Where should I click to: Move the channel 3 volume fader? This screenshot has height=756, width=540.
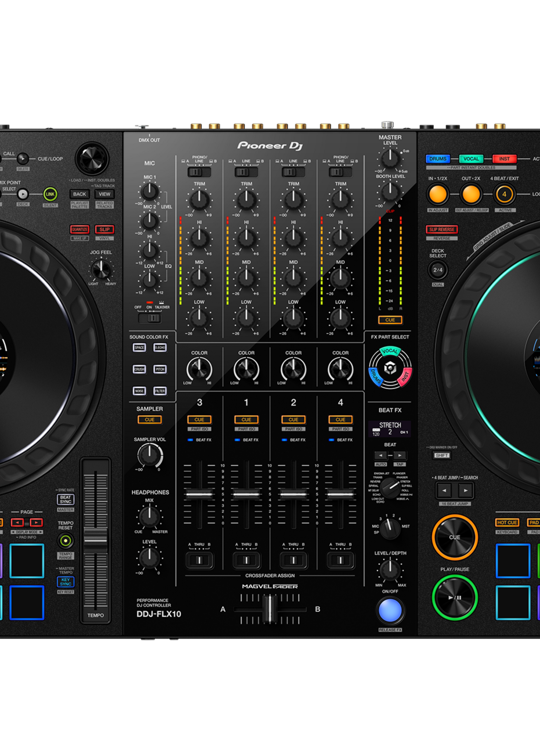199,495
